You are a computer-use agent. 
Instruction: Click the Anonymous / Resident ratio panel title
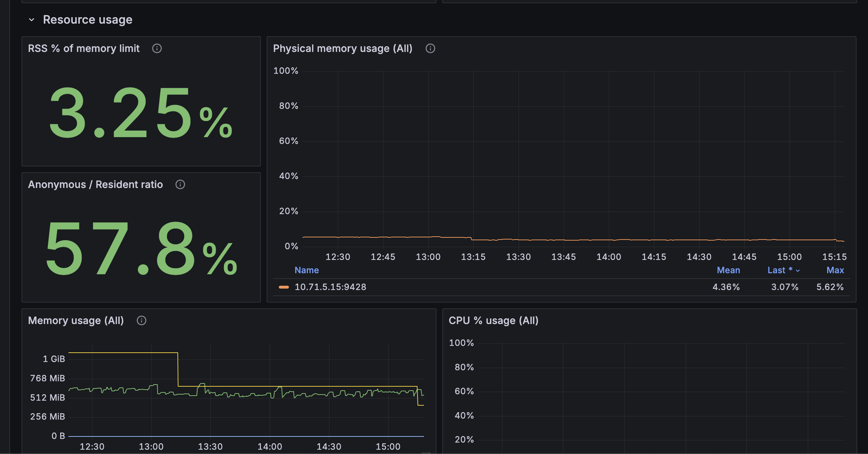pyautogui.click(x=95, y=184)
